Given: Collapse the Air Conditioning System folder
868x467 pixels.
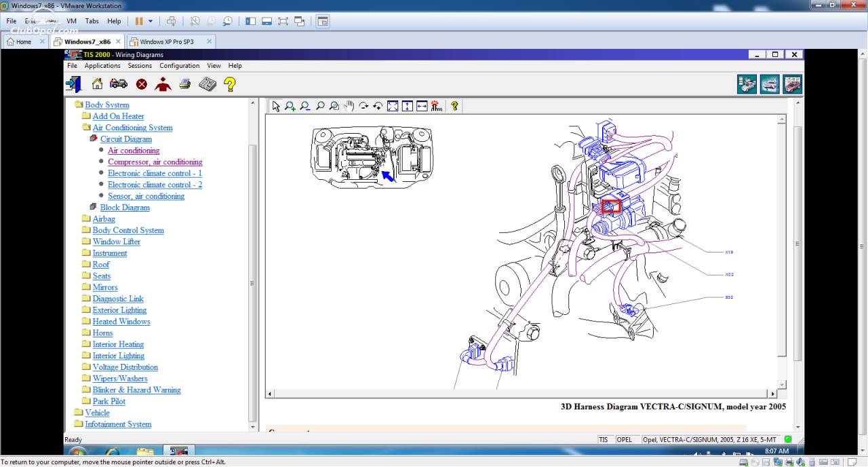Looking at the screenshot, I should coord(132,128).
